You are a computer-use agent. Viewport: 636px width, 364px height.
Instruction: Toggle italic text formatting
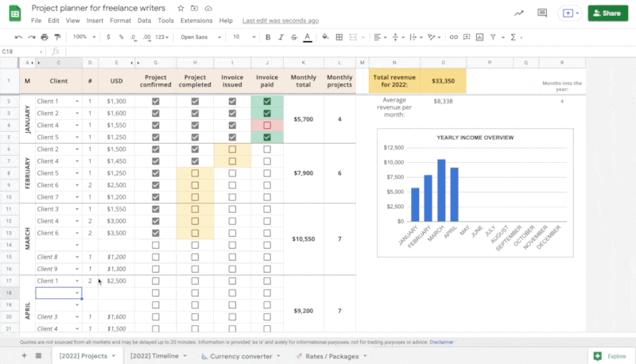281,37
